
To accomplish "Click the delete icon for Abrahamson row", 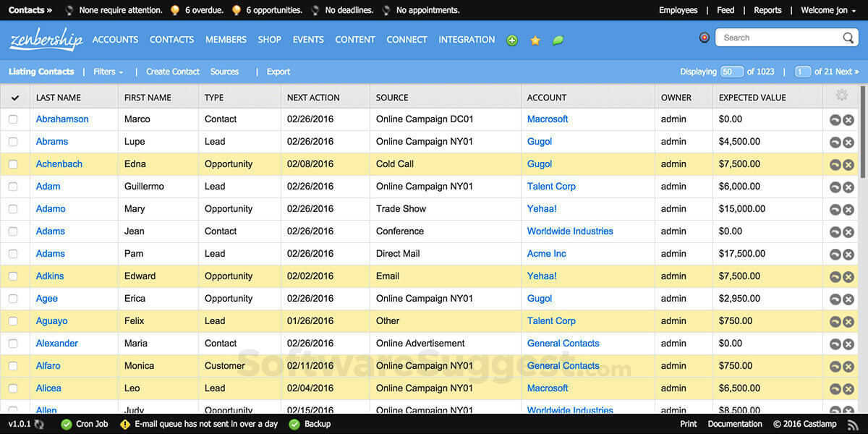I will (x=848, y=120).
